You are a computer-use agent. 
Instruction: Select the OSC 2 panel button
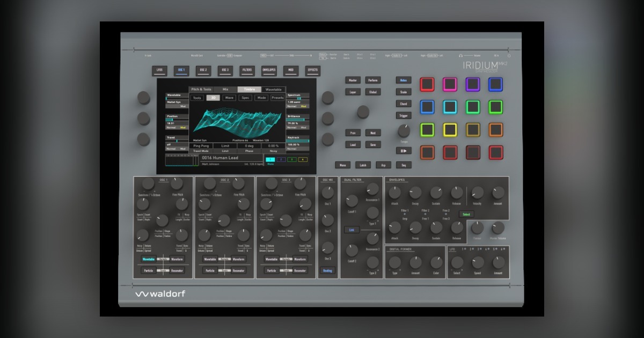pos(202,70)
